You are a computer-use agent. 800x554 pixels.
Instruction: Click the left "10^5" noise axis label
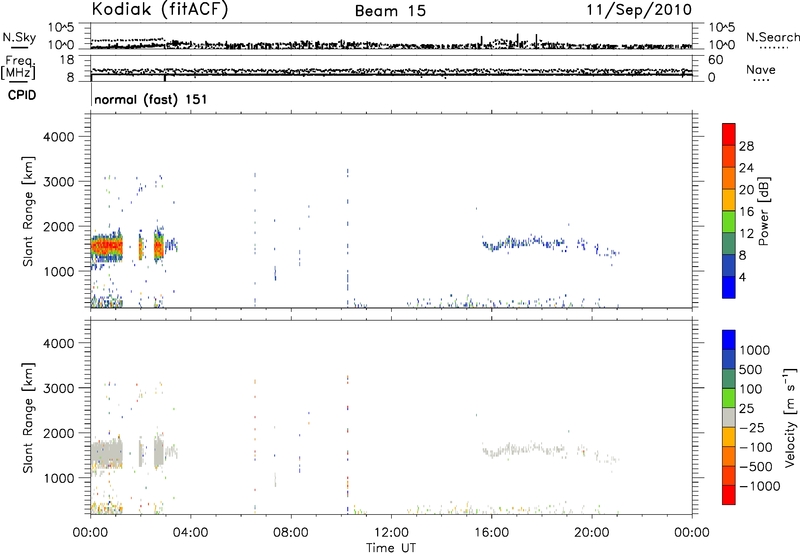61,28
